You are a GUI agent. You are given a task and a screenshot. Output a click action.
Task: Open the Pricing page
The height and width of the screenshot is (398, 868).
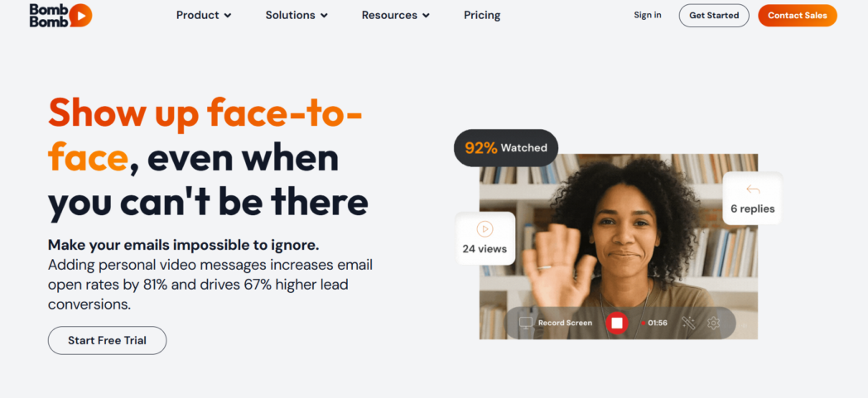[x=482, y=16]
